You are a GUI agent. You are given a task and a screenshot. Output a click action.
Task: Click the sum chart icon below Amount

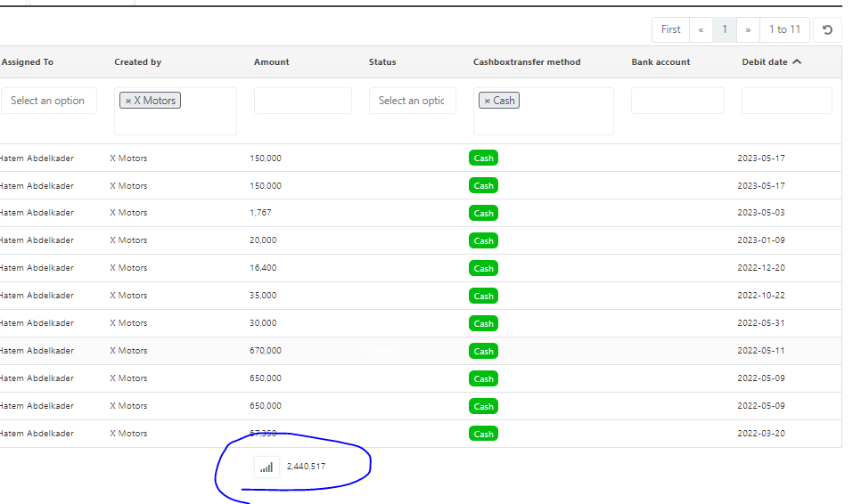tap(267, 467)
